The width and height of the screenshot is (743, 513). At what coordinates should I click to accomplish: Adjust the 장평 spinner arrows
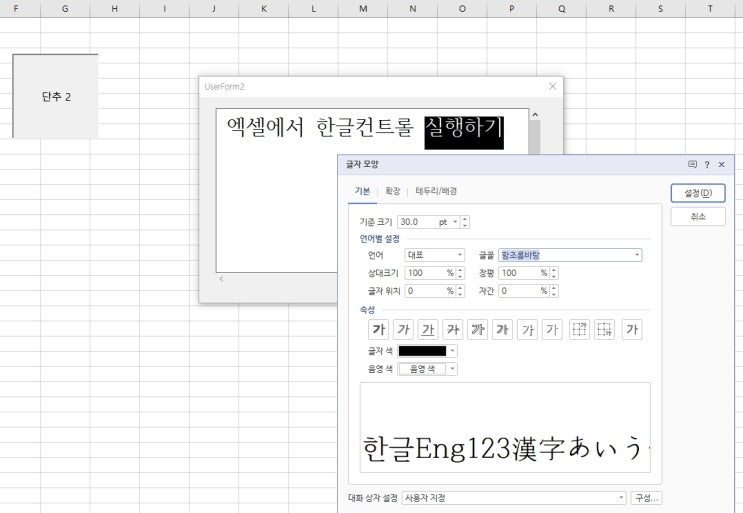[553, 273]
